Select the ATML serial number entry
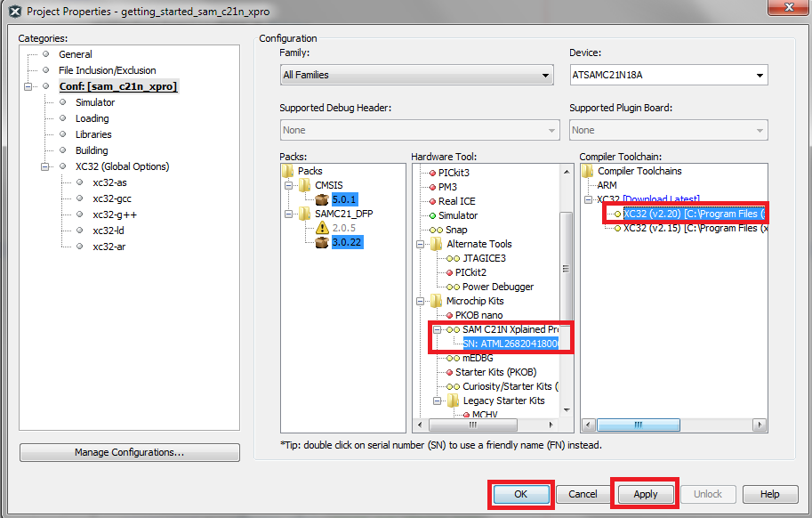 [510, 344]
